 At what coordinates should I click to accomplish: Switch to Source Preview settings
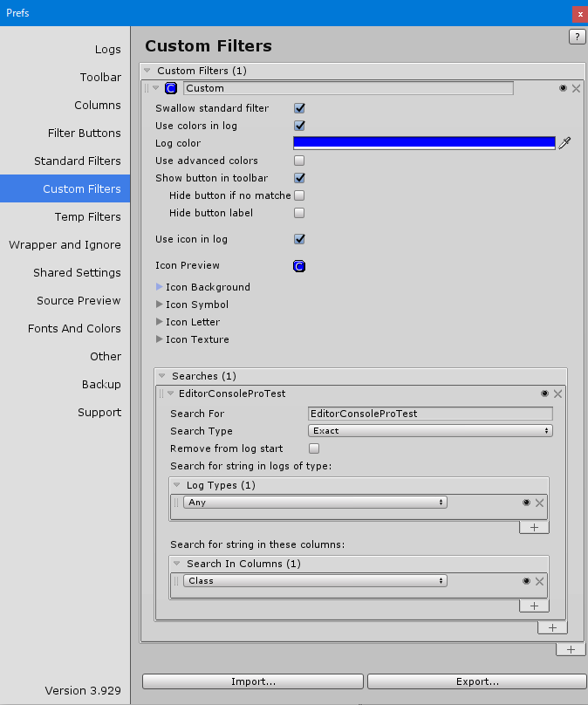[x=65, y=300]
